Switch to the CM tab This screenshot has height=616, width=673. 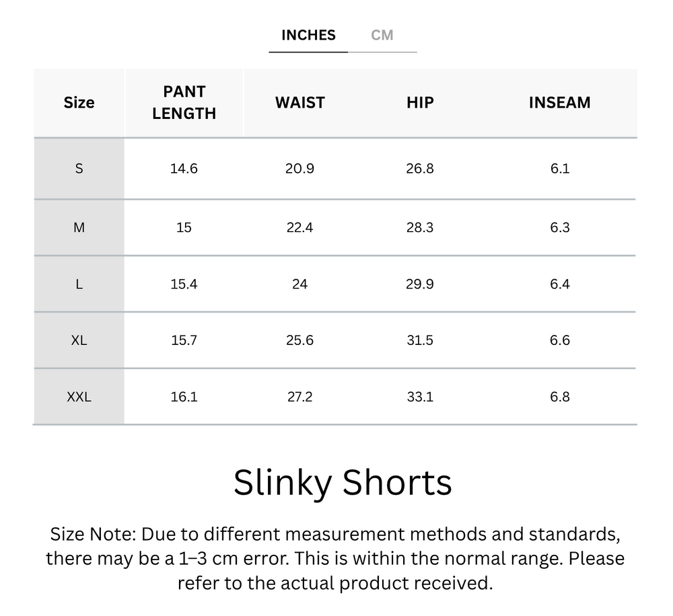click(x=382, y=35)
